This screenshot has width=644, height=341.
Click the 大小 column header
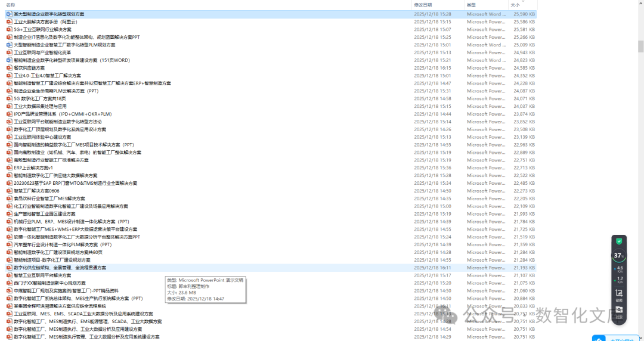pyautogui.click(x=515, y=5)
